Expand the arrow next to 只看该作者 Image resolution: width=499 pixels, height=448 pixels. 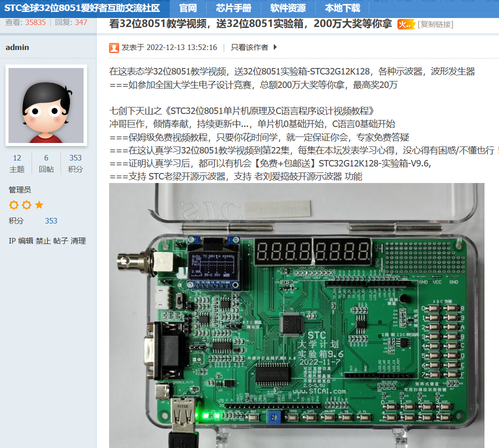[275, 47]
